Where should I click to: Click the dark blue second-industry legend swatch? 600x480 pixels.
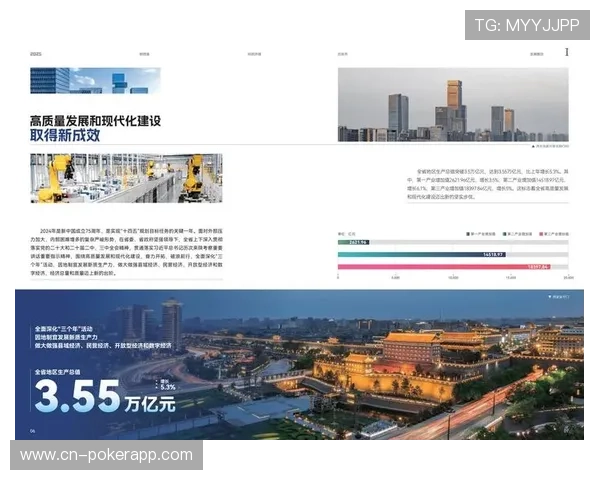click(501, 233)
